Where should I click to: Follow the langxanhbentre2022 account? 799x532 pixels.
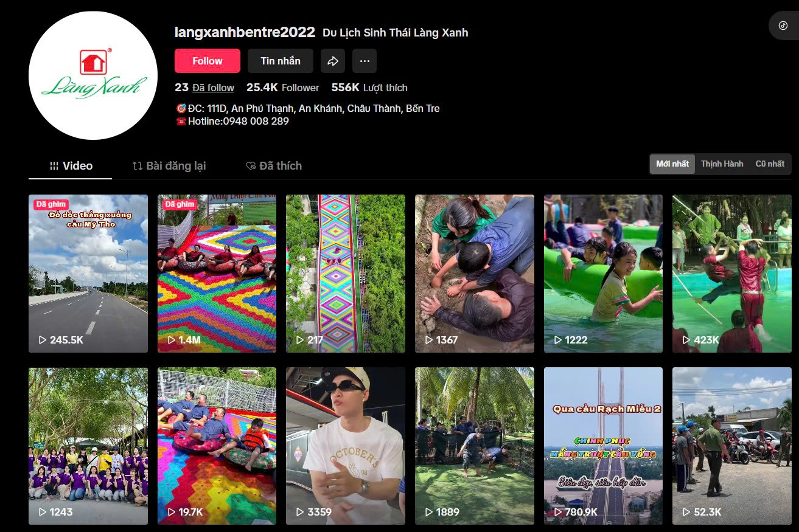point(208,61)
